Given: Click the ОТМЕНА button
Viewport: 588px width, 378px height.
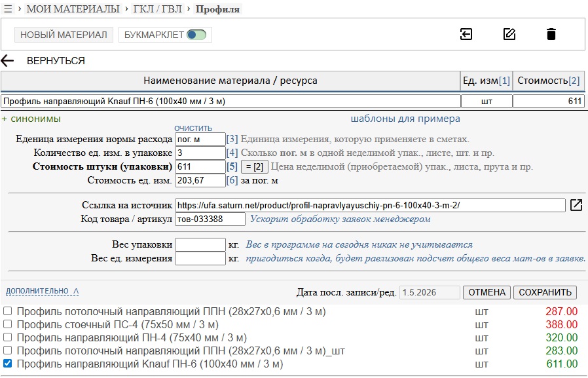Looking at the screenshot, I should point(487,292).
